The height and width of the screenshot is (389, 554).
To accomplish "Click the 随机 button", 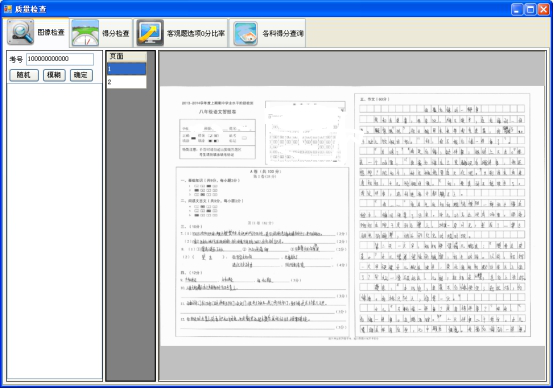I will [x=24, y=75].
